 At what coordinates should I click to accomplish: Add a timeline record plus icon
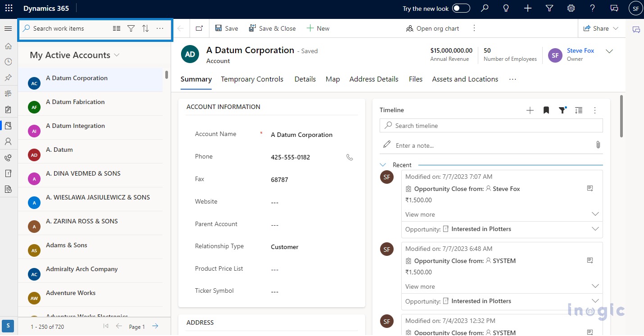click(530, 110)
